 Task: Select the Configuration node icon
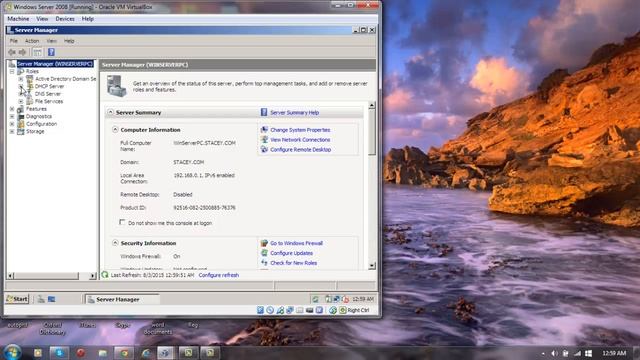[x=21, y=124]
